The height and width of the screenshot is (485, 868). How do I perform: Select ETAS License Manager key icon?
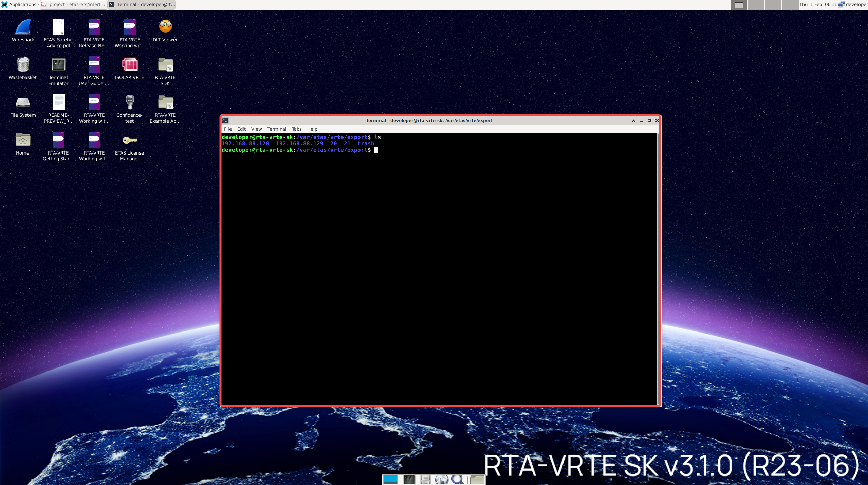coord(130,140)
